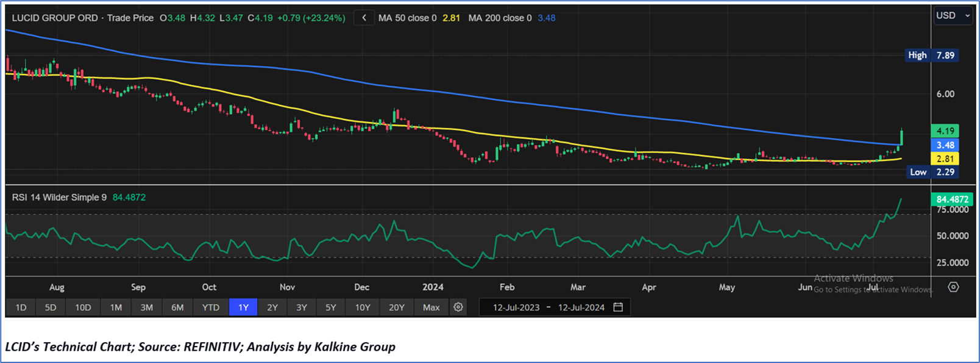Open the USD currency dropdown
Image resolution: width=980 pixels, height=363 pixels.
pos(953,16)
